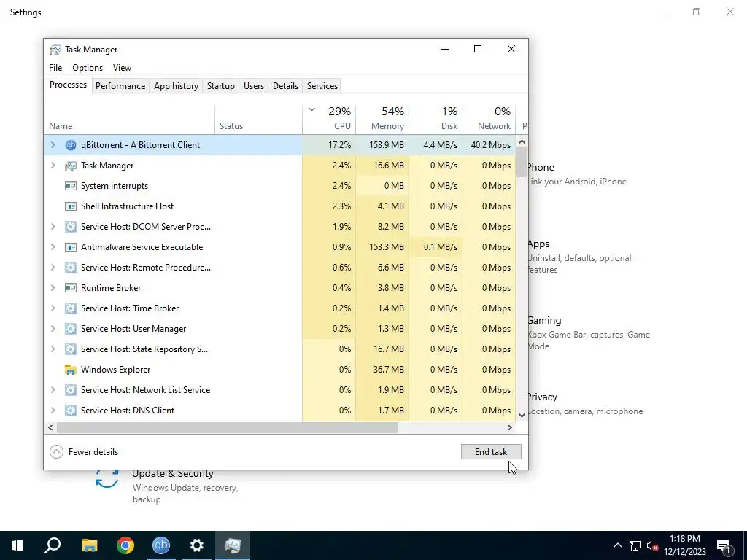The height and width of the screenshot is (560, 747).
Task: Click Update & Security sync icon in Settings
Action: pyautogui.click(x=107, y=478)
